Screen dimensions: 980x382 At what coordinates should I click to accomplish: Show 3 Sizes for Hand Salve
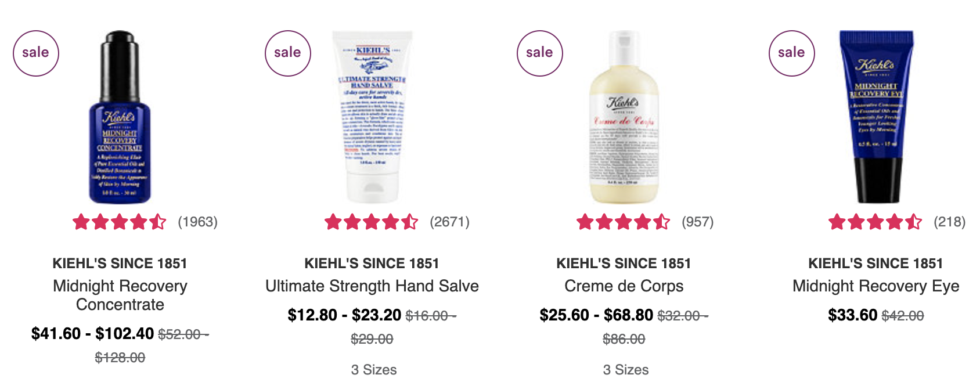(374, 370)
